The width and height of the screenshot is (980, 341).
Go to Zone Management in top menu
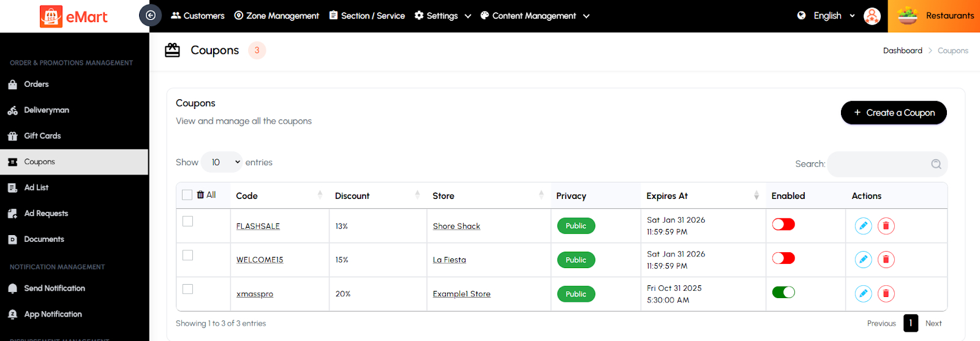(277, 16)
